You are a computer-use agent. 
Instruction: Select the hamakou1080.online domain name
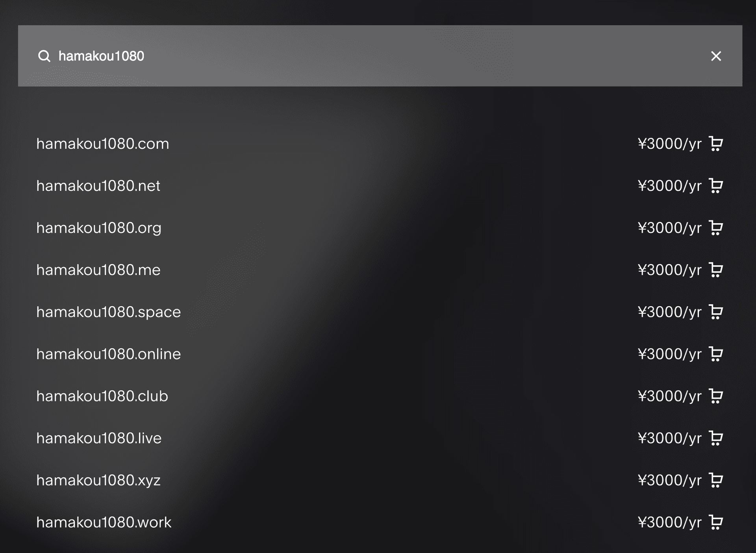[x=109, y=354]
